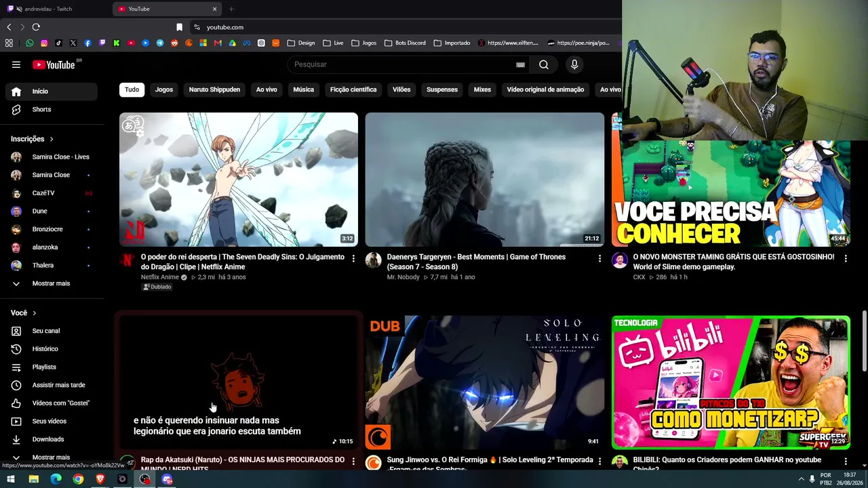Bookmark this page icon in address bar

point(179,27)
